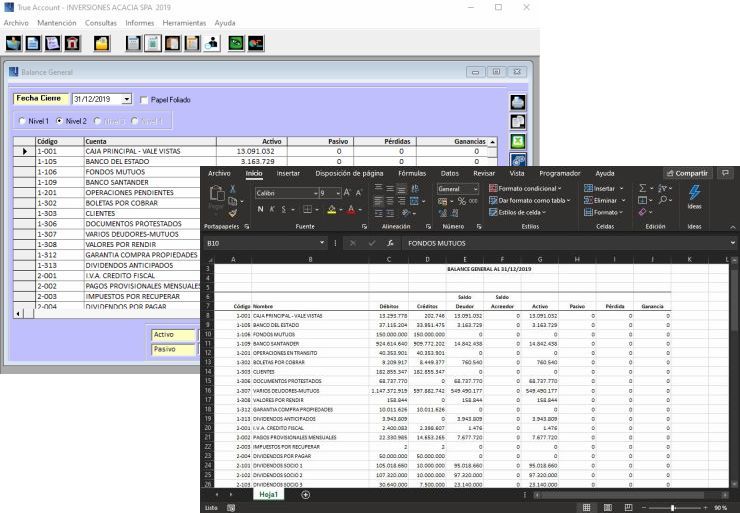The image size is (740, 513).
Task: Open the Mantención menu in True Account
Action: pos(57,23)
